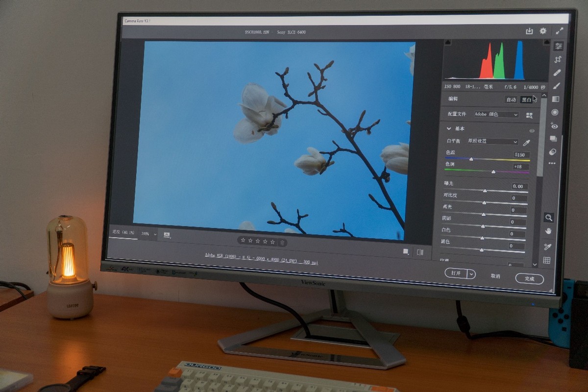Image resolution: width=588 pixels, height=392 pixels.
Task: Click the 色调 tint slider handle
Action: pos(493,171)
